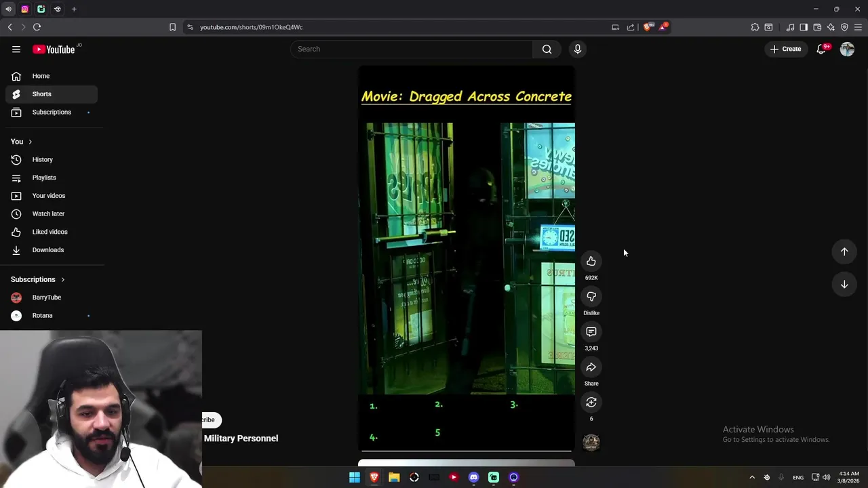Open BarryTube channel subscription
This screenshot has width=868, height=488.
52,298
